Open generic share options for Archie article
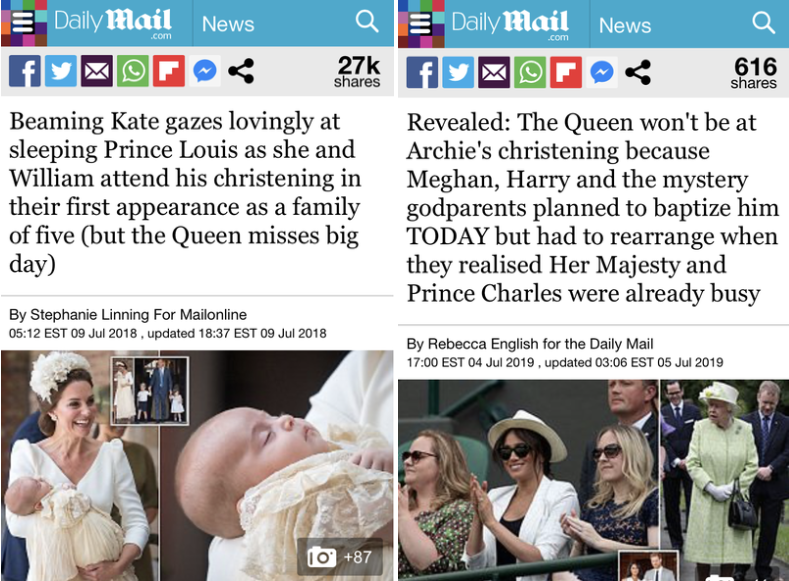Image resolution: width=789 pixels, height=581 pixels. coord(638,72)
